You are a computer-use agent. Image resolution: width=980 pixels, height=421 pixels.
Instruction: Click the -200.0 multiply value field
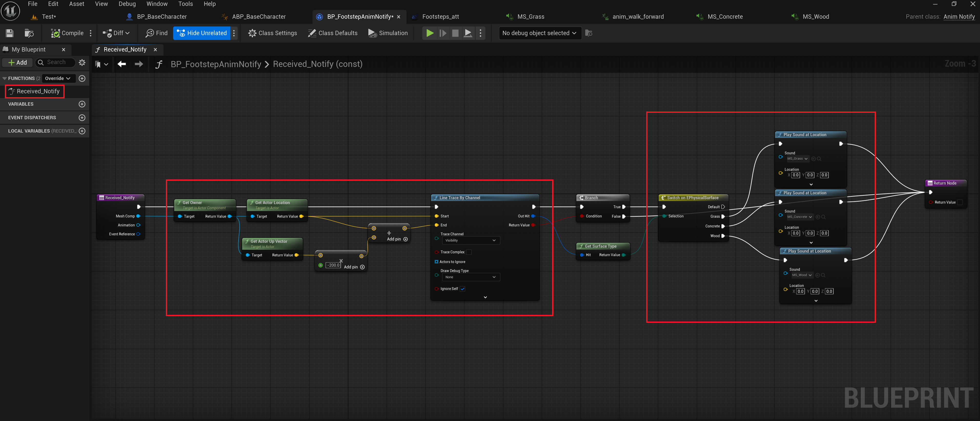[333, 265]
